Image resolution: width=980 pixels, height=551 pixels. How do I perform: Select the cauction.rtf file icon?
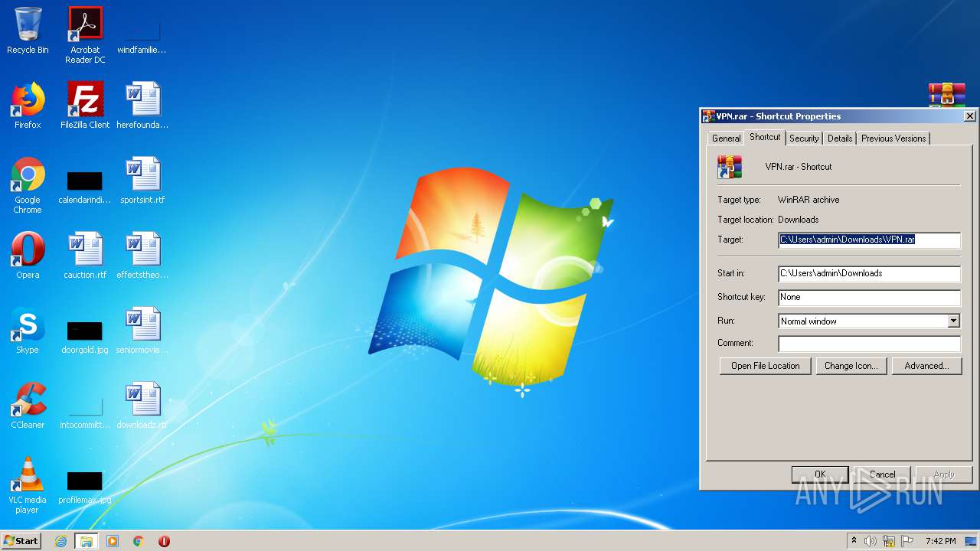(x=85, y=256)
